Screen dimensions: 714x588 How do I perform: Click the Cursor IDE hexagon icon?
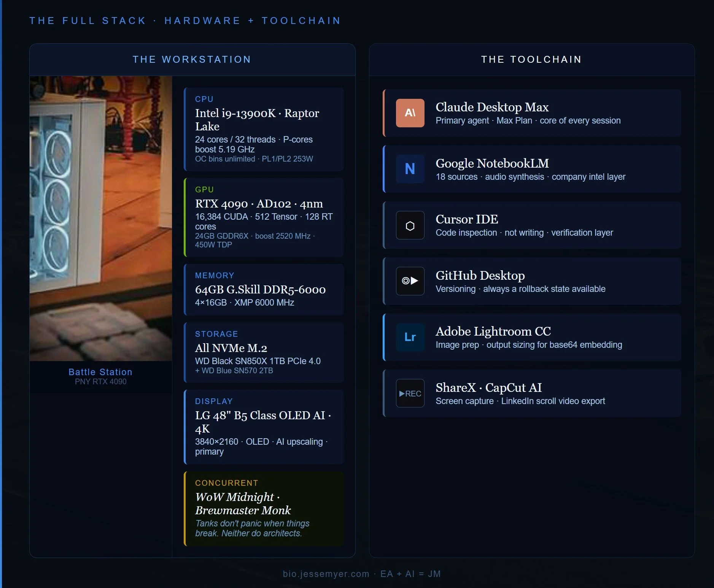tap(410, 225)
